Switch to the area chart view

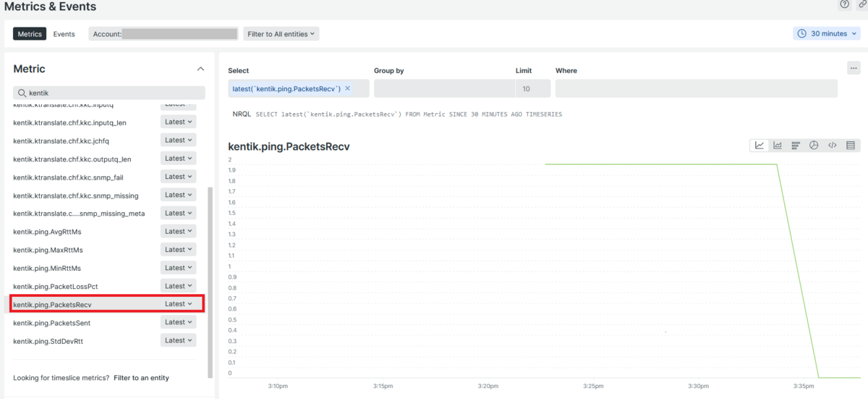point(778,146)
